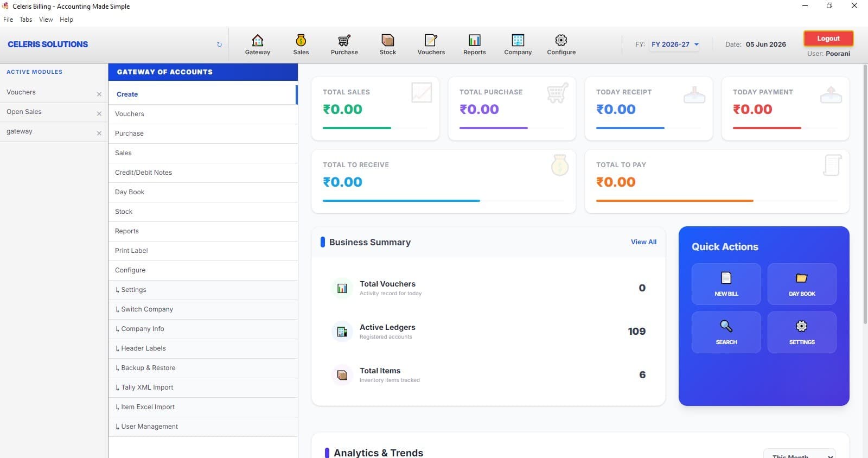Viewport: 868px width, 458px height.
Task: Open the File menu
Action: coord(8,20)
